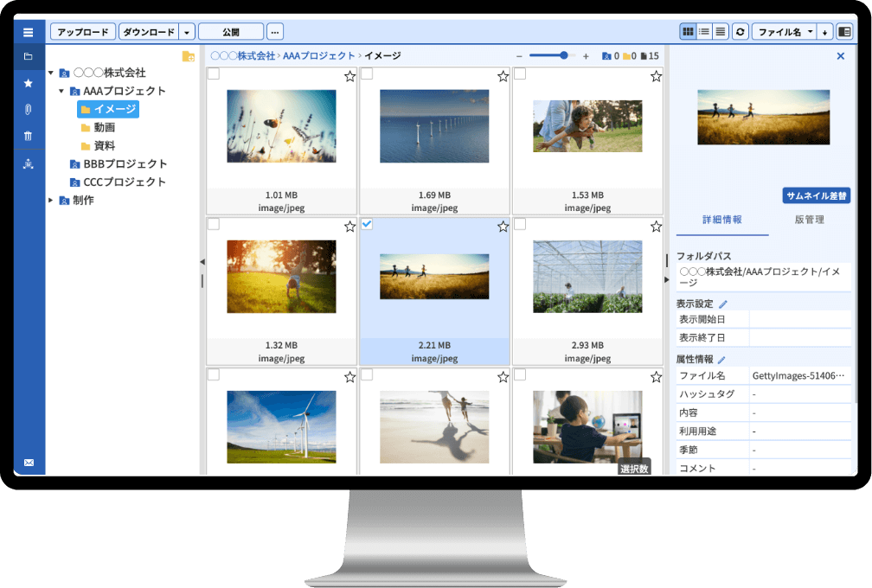Go to ○○○株式会社 in breadcrumb
Viewport: 872px width, 588px height.
(x=243, y=56)
